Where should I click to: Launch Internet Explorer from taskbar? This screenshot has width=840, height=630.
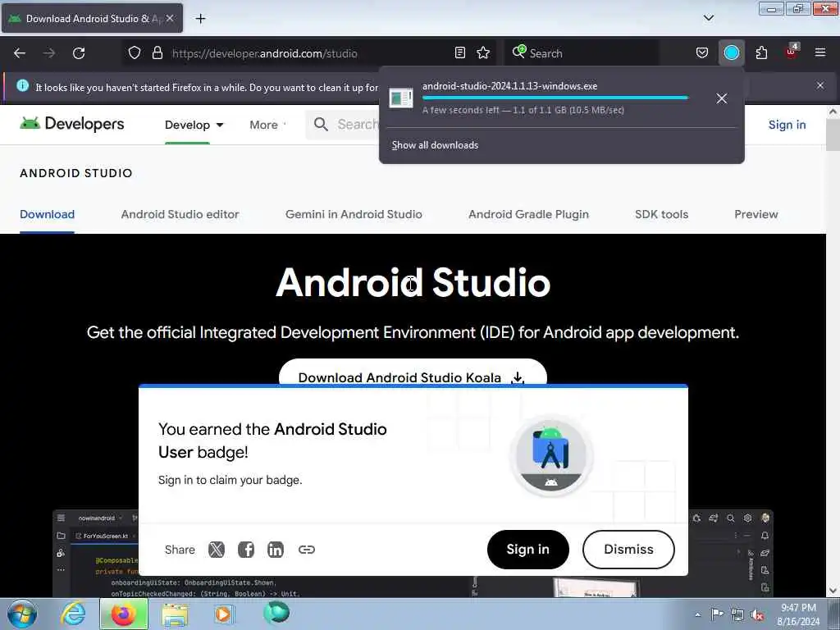pyautogui.click(x=73, y=614)
